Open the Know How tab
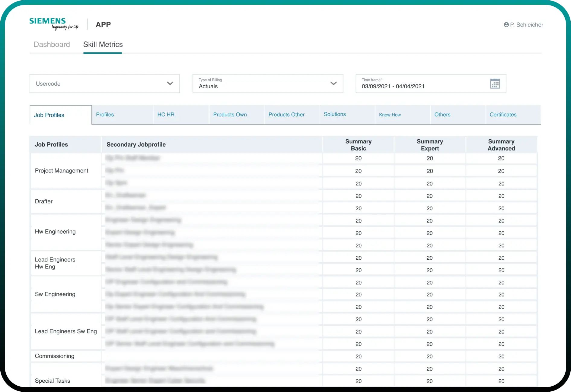The image size is (571, 392). click(x=403, y=115)
